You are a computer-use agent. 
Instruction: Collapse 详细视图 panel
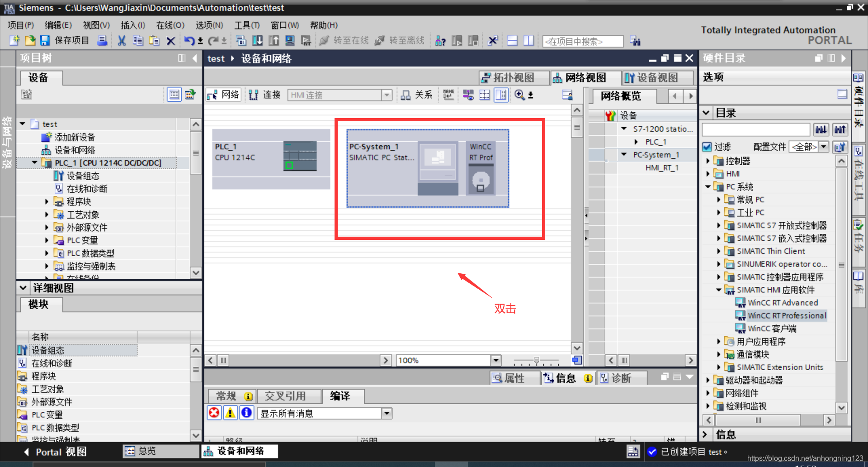pyautogui.click(x=24, y=288)
